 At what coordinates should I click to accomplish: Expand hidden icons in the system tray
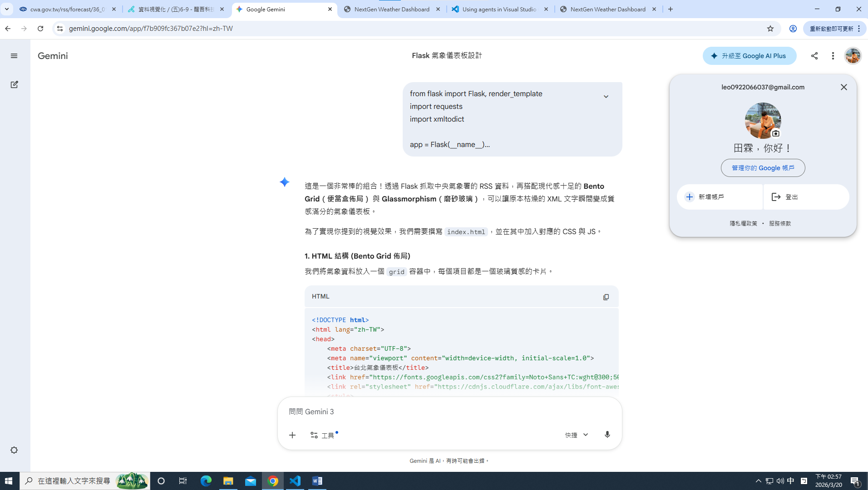pyautogui.click(x=758, y=480)
